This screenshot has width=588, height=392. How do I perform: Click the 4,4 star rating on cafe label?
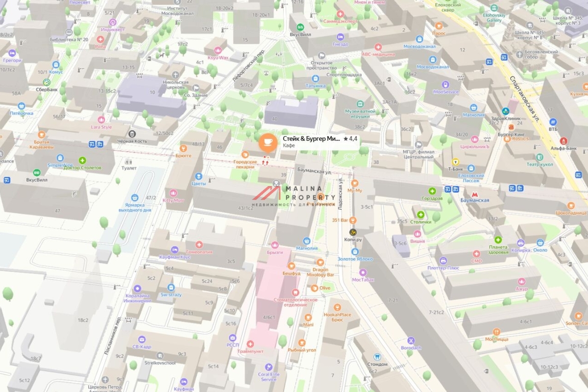pyautogui.click(x=350, y=139)
